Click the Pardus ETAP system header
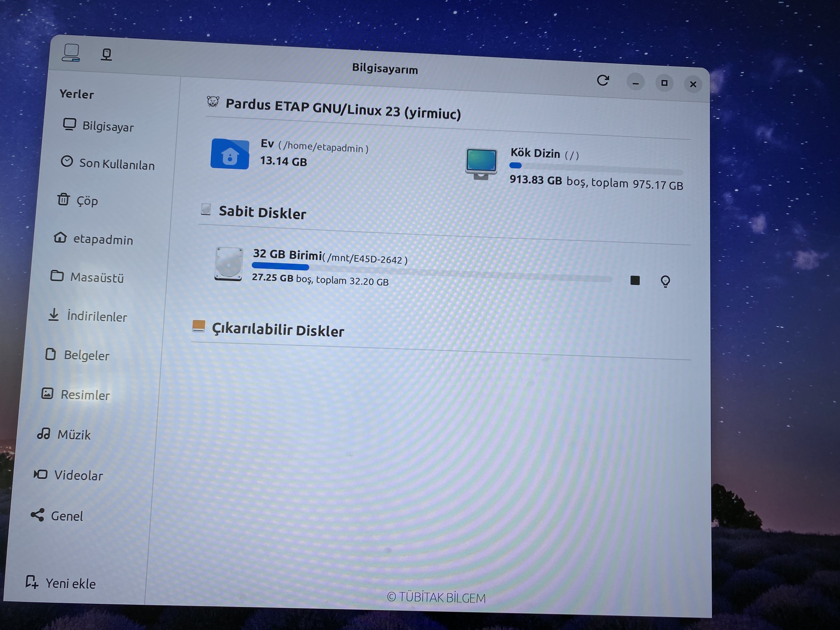This screenshot has width=840, height=630. pos(342,109)
